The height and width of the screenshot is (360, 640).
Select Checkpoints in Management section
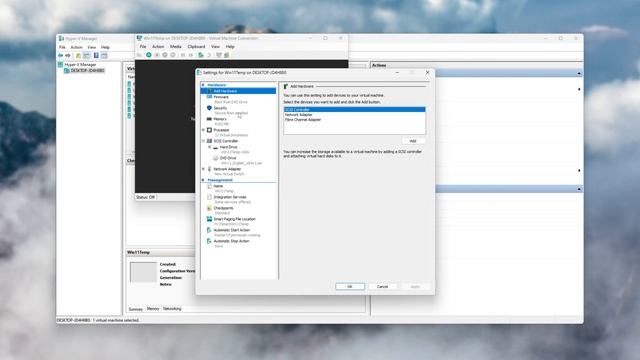coord(223,208)
